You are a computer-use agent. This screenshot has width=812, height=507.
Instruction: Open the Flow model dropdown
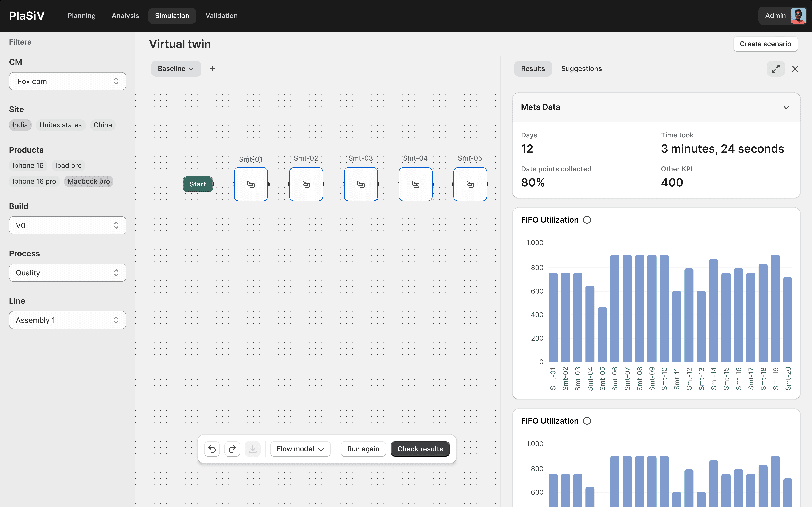click(x=300, y=449)
